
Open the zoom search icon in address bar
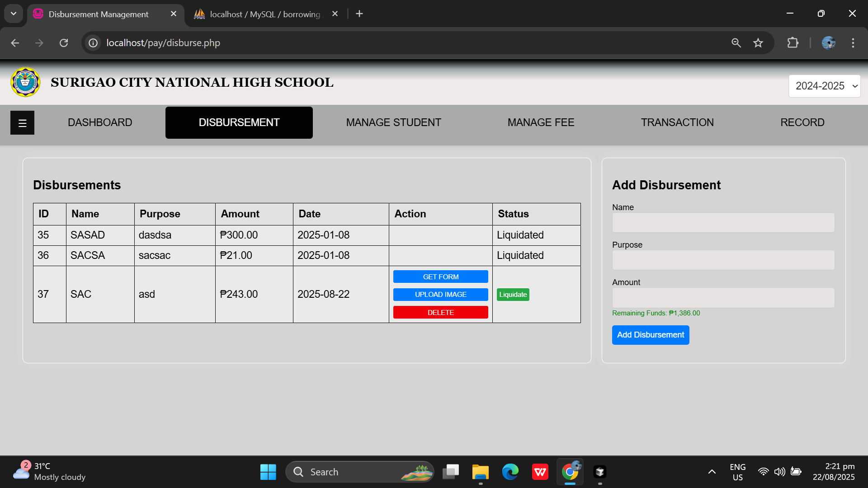[736, 43]
